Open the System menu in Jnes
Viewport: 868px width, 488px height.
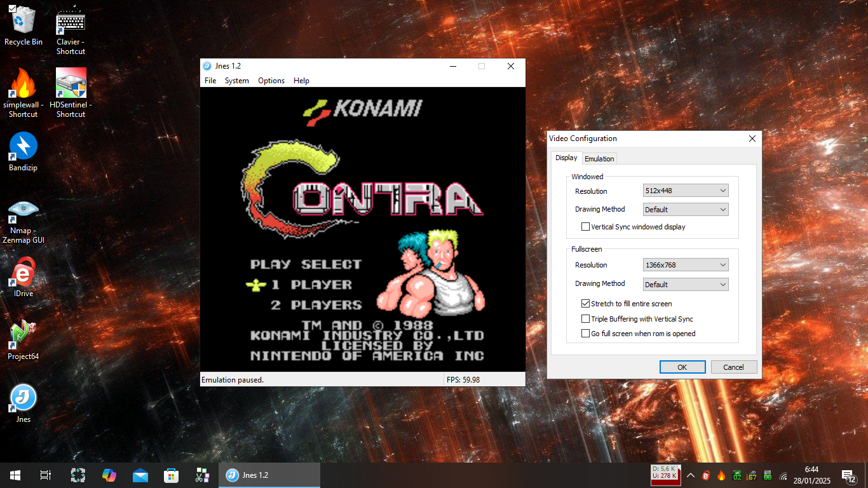point(237,81)
